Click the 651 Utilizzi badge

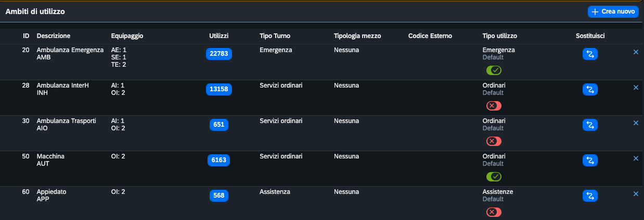point(219,125)
